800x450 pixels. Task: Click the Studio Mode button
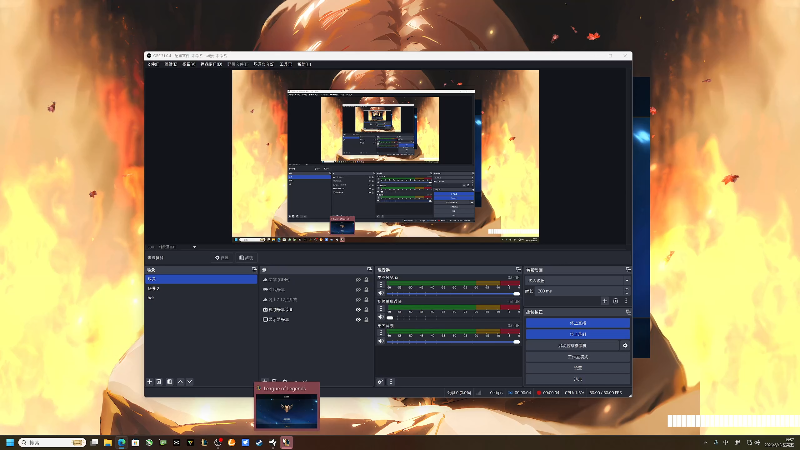click(x=578, y=357)
